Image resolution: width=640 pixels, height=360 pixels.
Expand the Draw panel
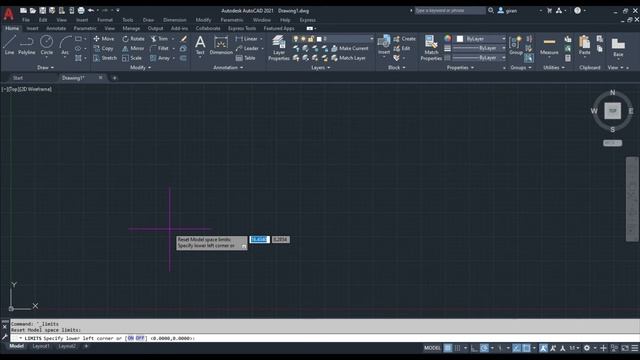(45, 68)
